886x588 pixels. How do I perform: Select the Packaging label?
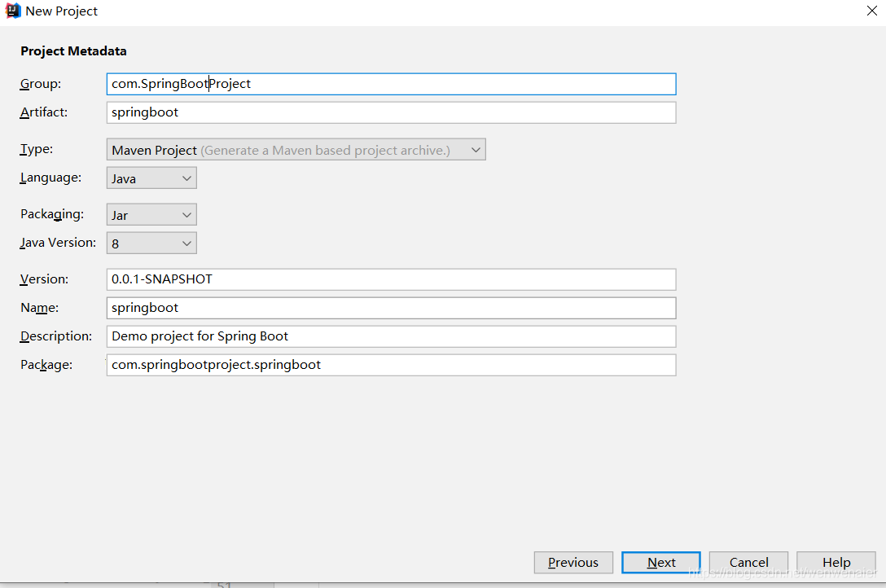(52, 214)
